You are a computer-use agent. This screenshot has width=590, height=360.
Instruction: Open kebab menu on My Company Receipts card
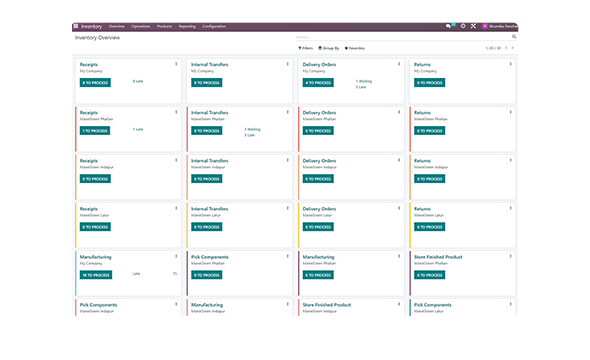(176, 64)
